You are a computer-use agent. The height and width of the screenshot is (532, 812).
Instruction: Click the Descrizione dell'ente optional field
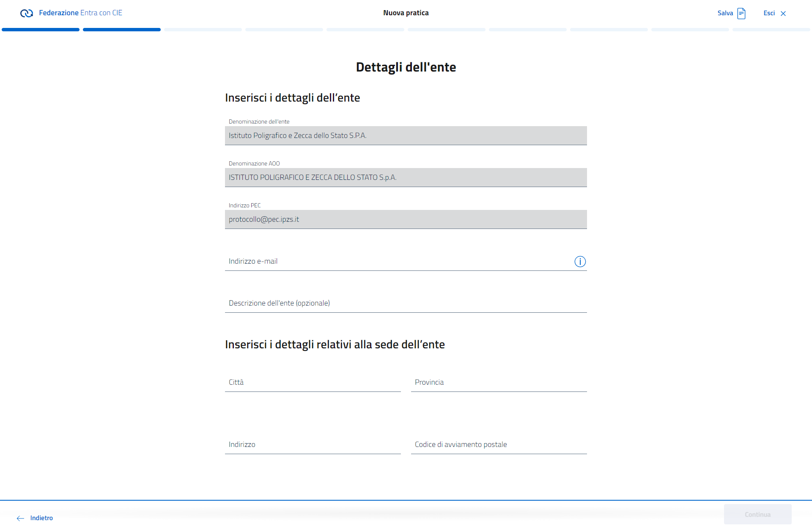click(405, 303)
